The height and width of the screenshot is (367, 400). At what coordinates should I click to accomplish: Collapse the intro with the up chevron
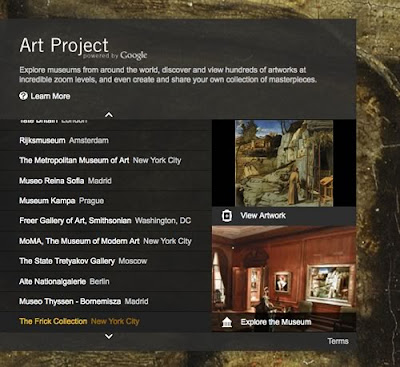tap(109, 115)
